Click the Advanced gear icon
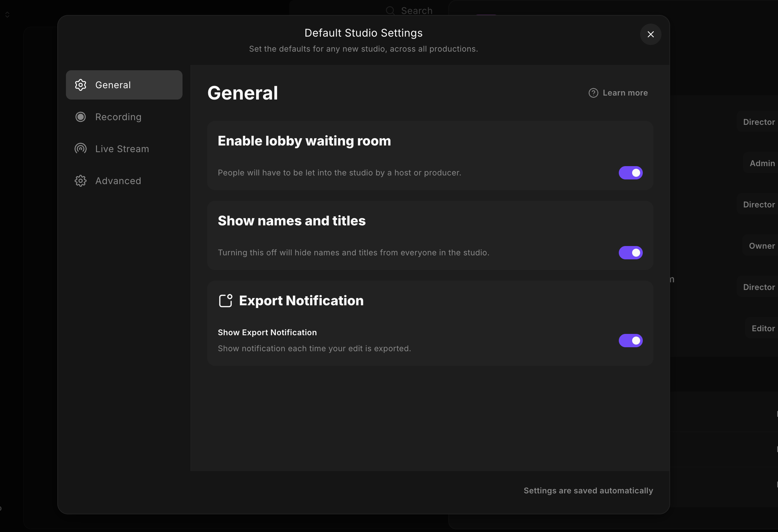 80,181
